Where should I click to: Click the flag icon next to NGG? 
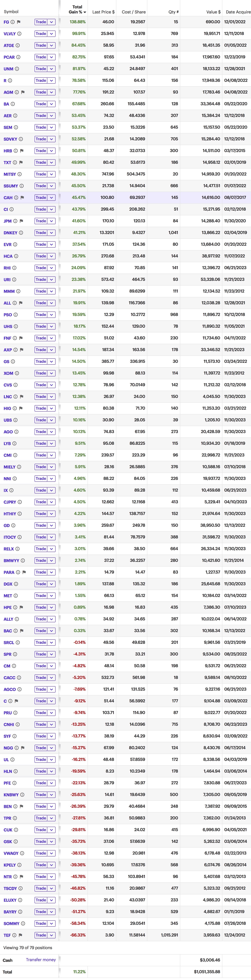(22, 748)
